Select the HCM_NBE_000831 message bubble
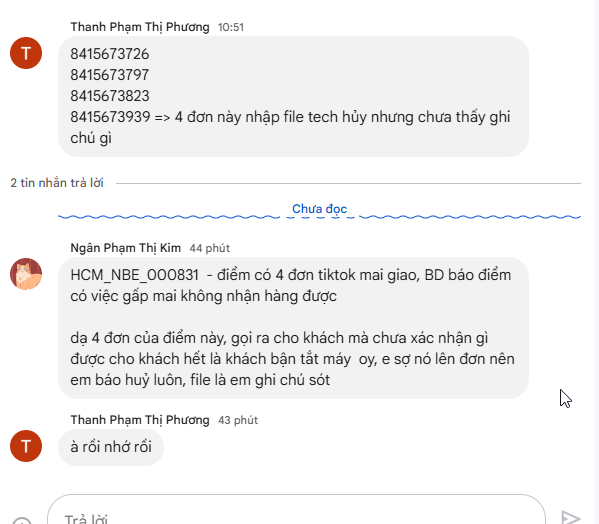Screen dimensions: 599x524 click(x=293, y=328)
